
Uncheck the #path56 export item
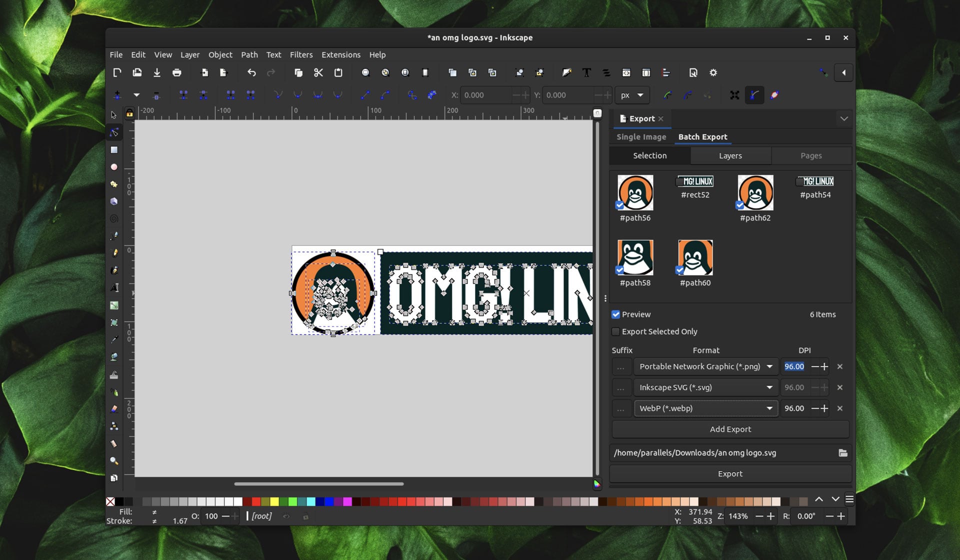[x=620, y=205]
